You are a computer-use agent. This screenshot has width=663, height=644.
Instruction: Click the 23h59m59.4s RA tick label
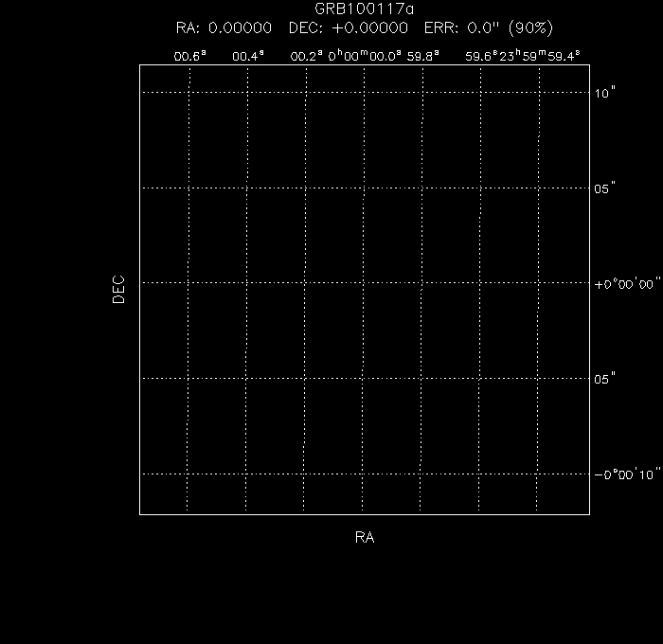tap(540, 56)
